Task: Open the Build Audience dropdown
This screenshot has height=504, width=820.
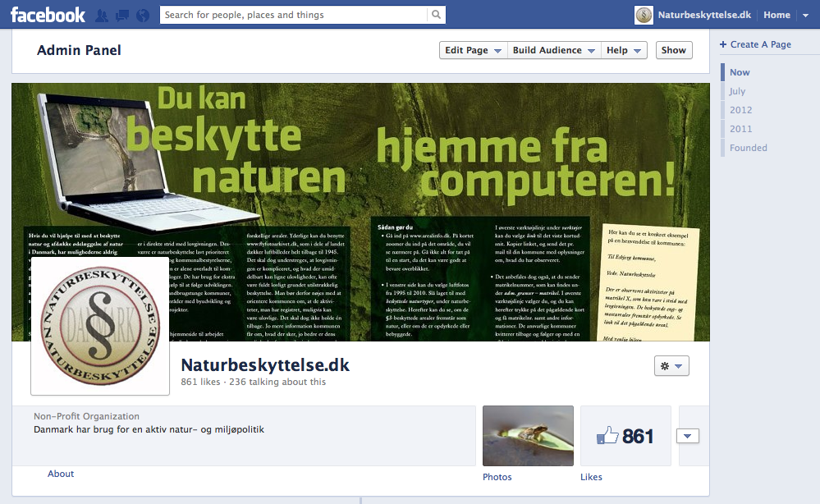Action: click(554, 50)
